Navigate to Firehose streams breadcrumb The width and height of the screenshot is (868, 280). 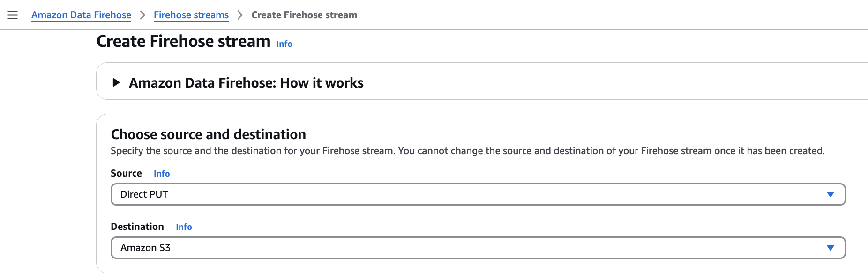point(191,15)
